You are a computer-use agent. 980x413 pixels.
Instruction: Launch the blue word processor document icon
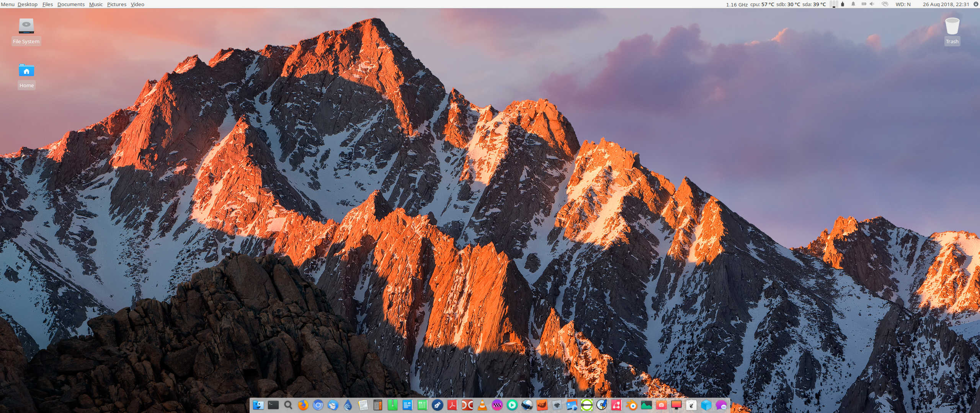point(407,405)
